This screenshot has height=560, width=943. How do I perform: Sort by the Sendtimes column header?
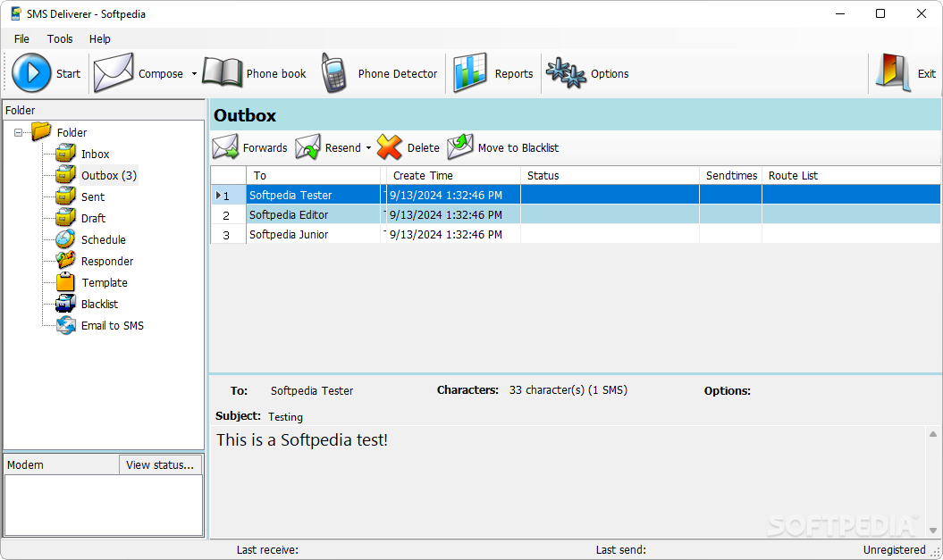click(730, 175)
